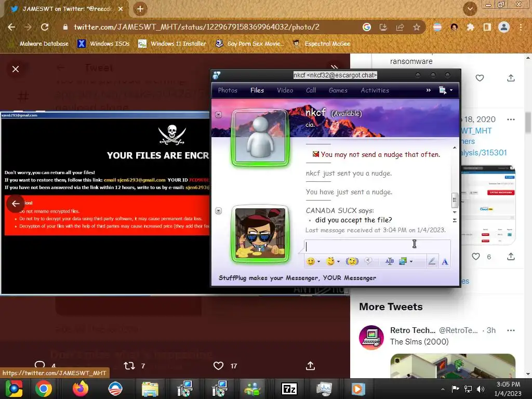Send a nudge with nudge icon
Viewport: 532px width, 399px height.
[352, 261]
